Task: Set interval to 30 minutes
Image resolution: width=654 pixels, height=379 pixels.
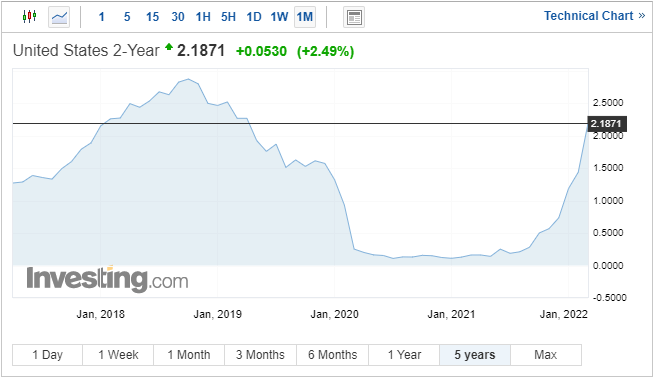Action: click(178, 17)
